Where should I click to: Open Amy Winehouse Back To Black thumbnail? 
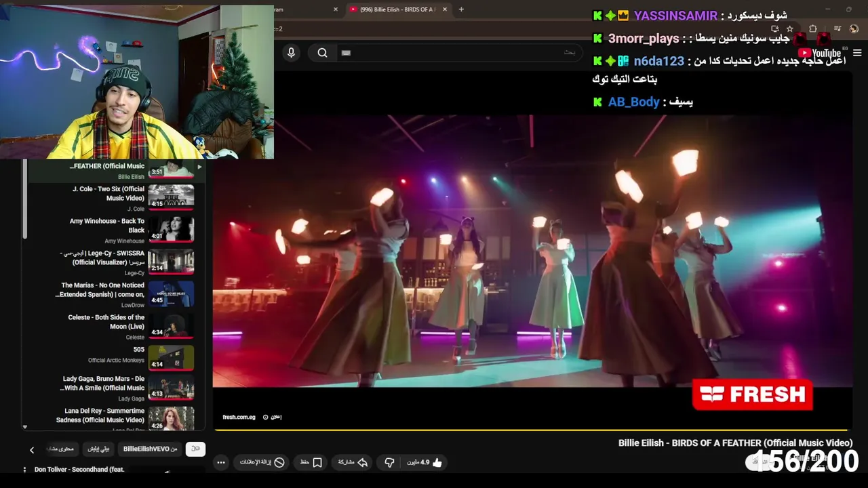coord(171,228)
